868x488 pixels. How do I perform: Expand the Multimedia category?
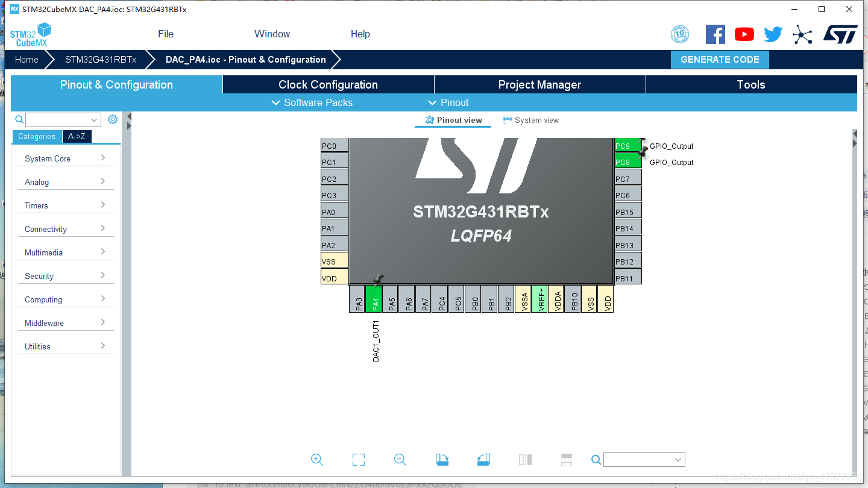(x=66, y=252)
